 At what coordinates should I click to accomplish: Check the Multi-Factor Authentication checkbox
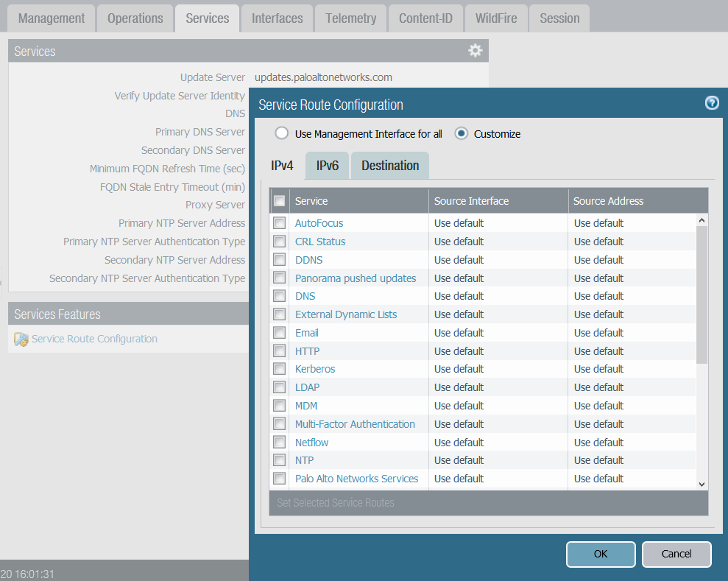pyautogui.click(x=279, y=424)
